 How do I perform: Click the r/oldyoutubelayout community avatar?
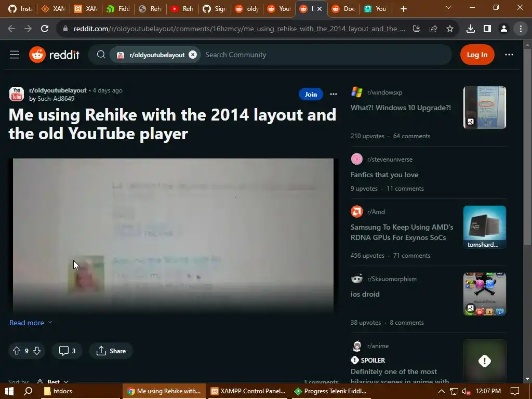pyautogui.click(x=16, y=94)
